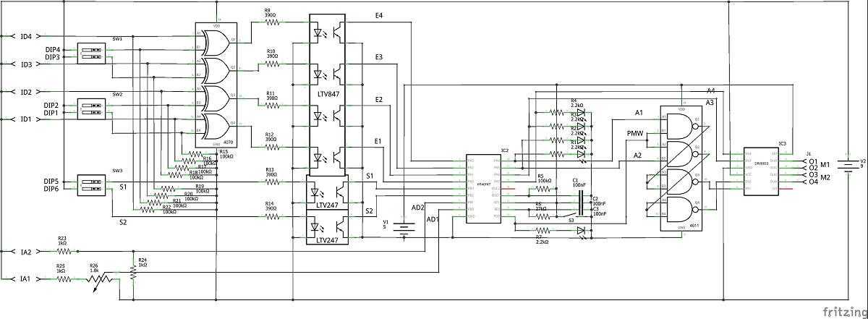Toggle the SW3 DIP switch
868x319 pixels.
point(92,185)
